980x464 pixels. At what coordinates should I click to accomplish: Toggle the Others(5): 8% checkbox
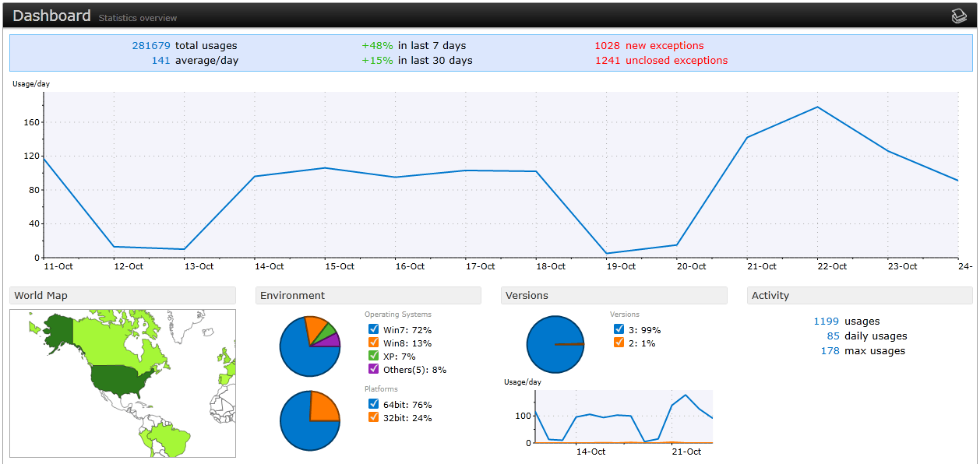coord(373,369)
